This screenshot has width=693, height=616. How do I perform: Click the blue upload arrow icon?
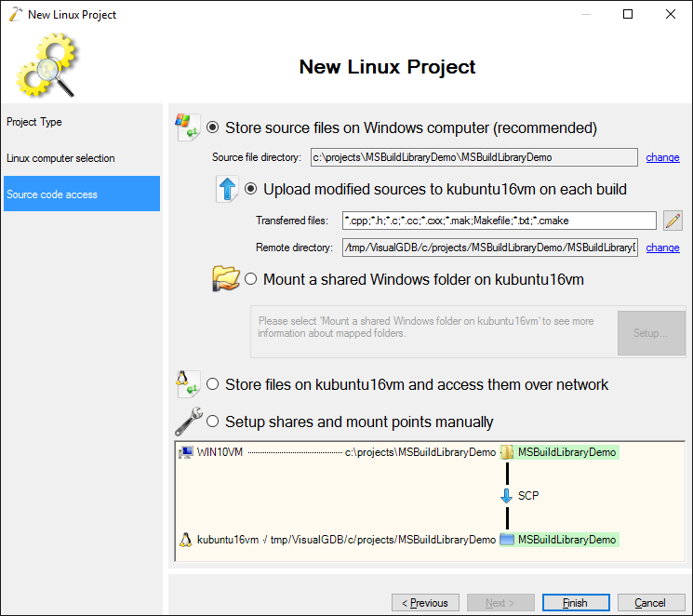coord(227,189)
